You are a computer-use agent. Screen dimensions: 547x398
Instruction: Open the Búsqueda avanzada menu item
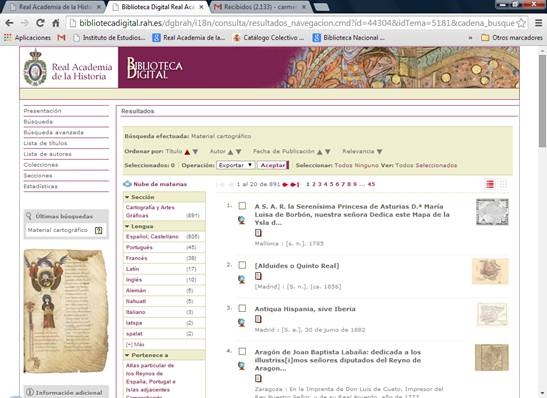point(54,133)
